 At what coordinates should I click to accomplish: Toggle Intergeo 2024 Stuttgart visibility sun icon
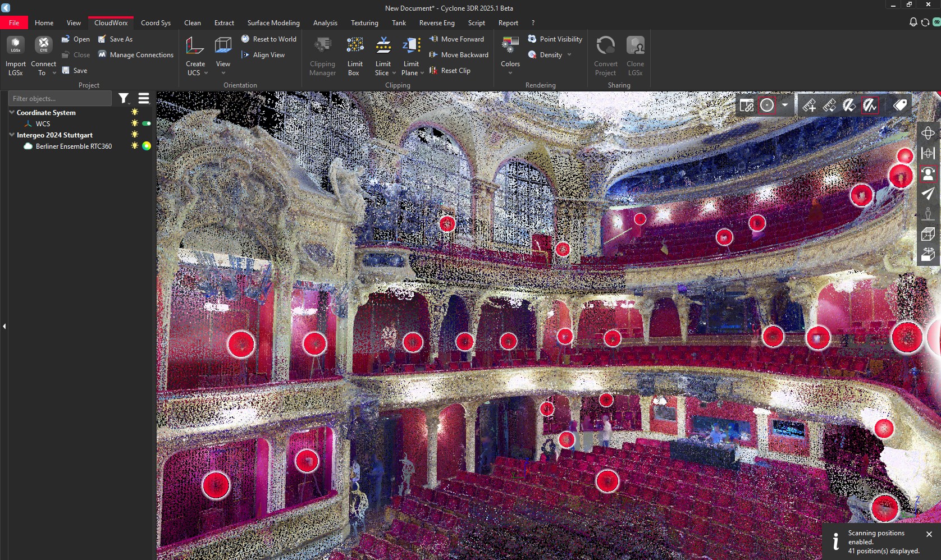tap(135, 135)
